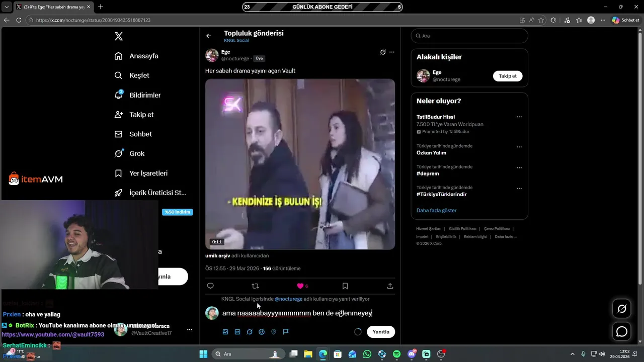Open account menu dots beside @VaultCreative17
The width and height of the screenshot is (644, 362).
(190, 330)
